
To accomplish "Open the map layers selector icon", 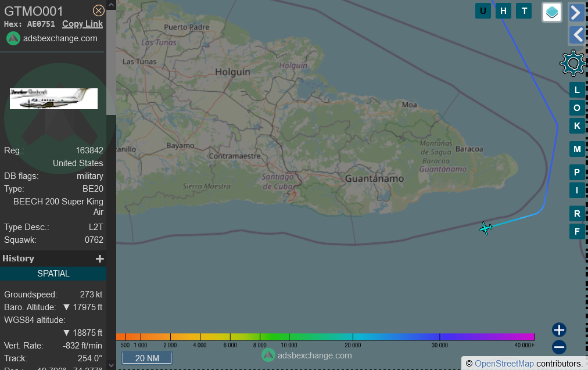I will point(552,12).
